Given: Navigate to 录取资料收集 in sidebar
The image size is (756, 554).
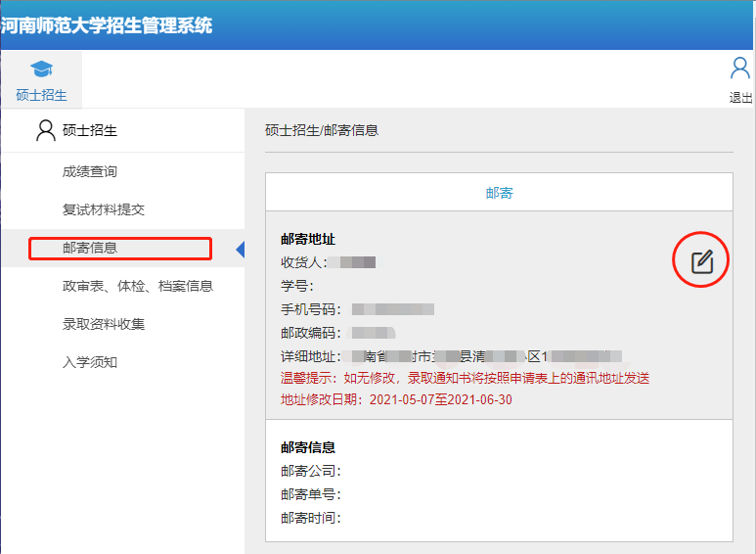Looking at the screenshot, I should coord(104,325).
